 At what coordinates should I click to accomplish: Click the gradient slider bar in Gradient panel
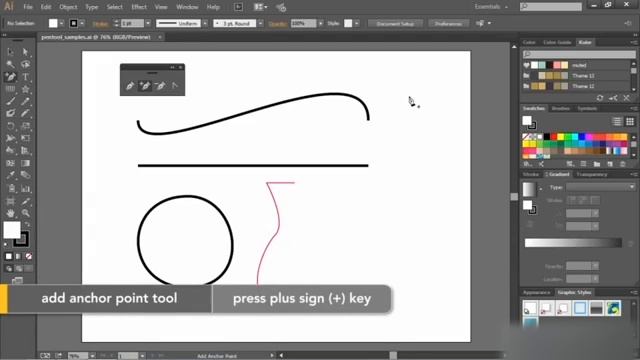tap(573, 243)
